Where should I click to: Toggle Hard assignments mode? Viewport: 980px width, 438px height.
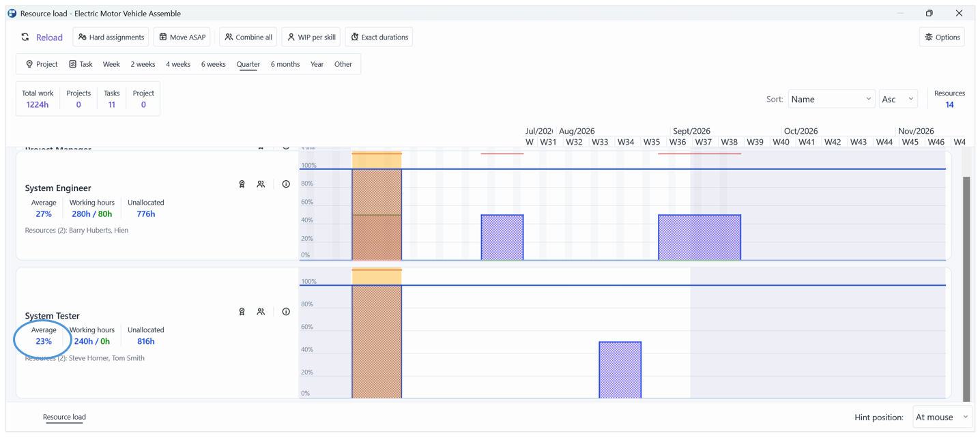point(111,38)
